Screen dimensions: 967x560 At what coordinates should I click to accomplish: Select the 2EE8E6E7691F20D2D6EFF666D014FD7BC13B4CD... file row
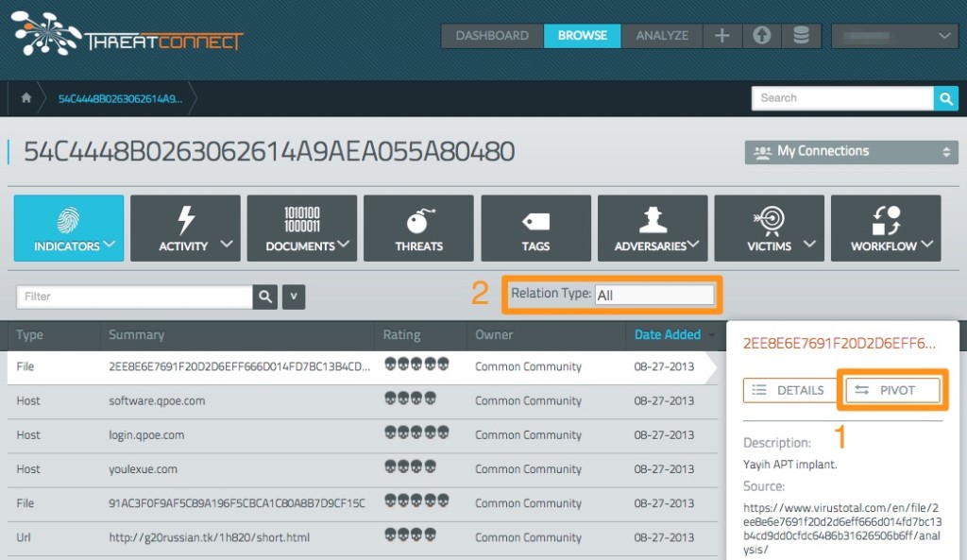[x=362, y=366]
